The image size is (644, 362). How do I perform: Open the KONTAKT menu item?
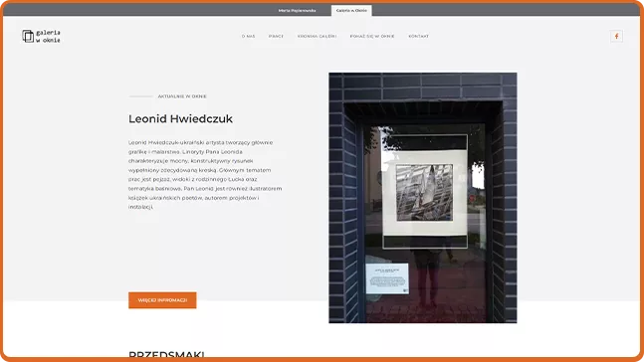coord(418,36)
